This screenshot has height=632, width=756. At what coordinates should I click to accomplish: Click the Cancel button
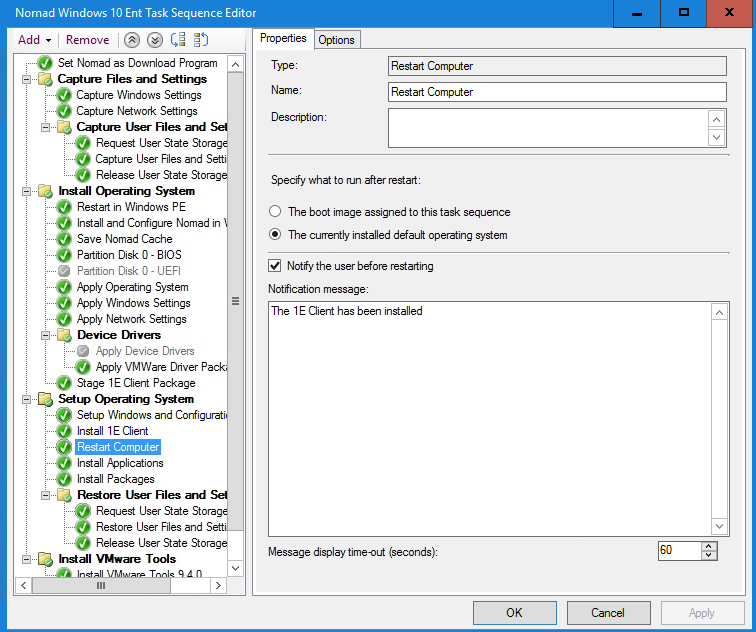[608, 613]
